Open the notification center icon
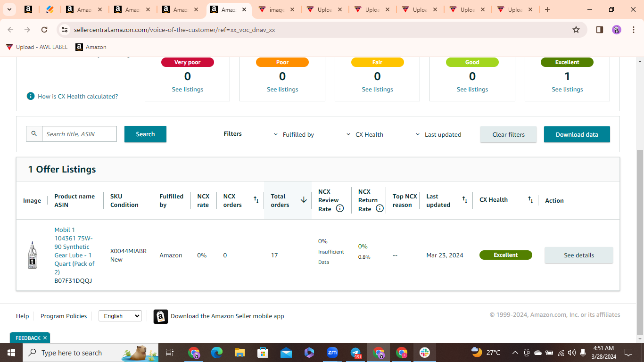 pyautogui.click(x=628, y=353)
